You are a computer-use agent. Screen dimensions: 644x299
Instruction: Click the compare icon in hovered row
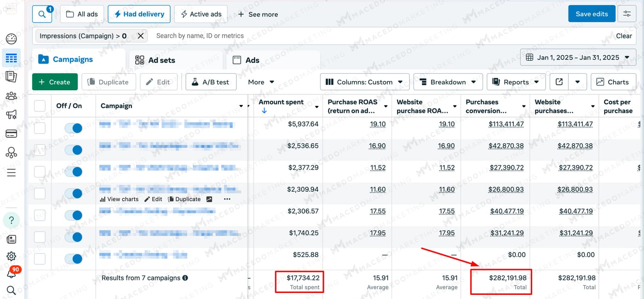[209, 199]
